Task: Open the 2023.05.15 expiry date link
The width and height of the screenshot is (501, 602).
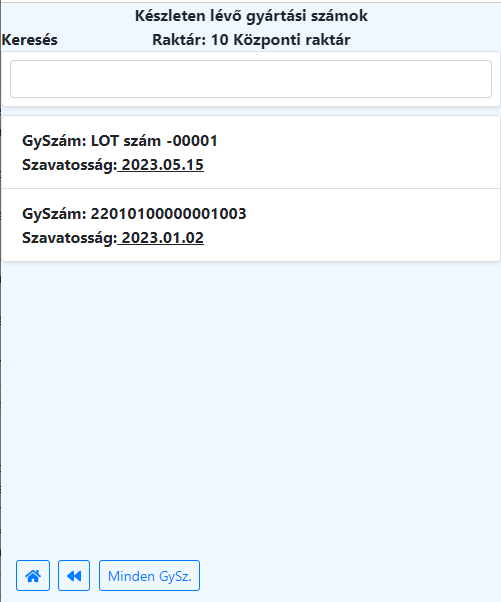Action: pos(160,165)
